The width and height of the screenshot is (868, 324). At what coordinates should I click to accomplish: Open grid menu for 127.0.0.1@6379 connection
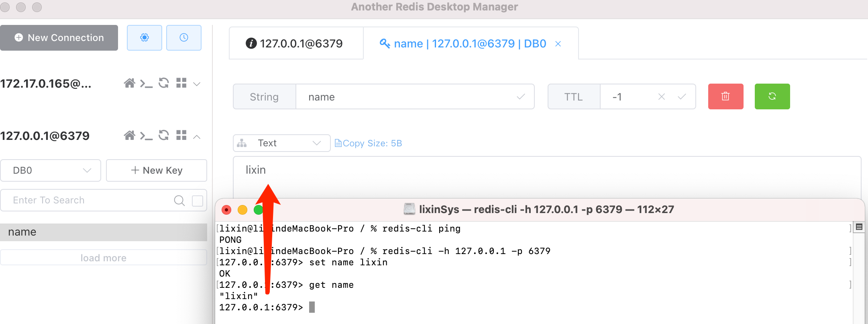pyautogui.click(x=181, y=135)
